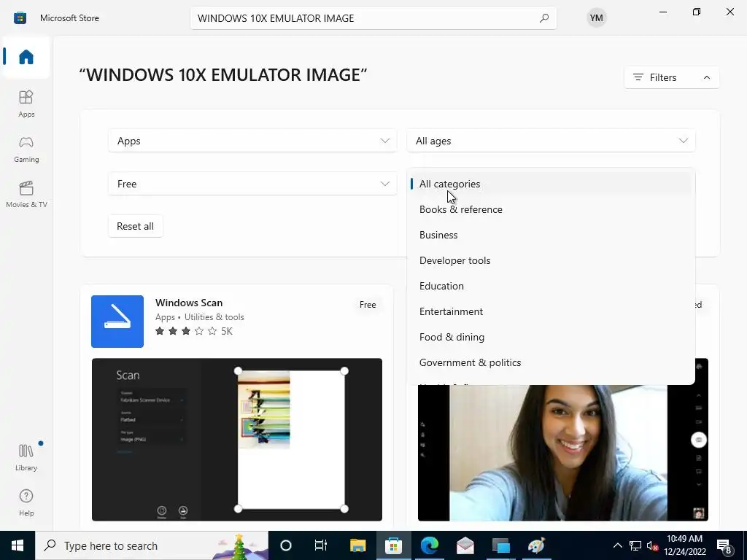
Task: Select Entertainment category
Action: coord(551,311)
